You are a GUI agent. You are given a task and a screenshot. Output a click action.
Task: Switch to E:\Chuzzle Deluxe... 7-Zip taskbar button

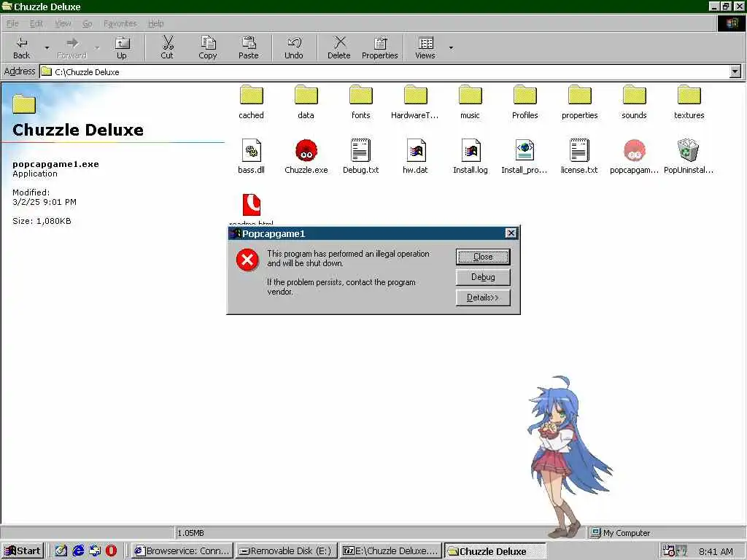tap(390, 551)
